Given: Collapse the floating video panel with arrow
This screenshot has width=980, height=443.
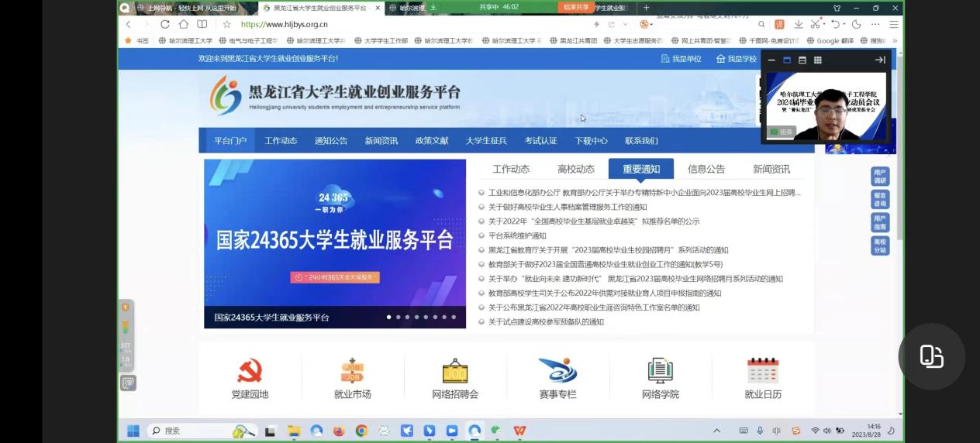Looking at the screenshot, I should (x=880, y=60).
